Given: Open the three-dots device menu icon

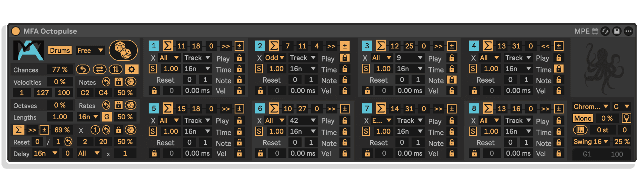Looking at the screenshot, I should point(628,31).
